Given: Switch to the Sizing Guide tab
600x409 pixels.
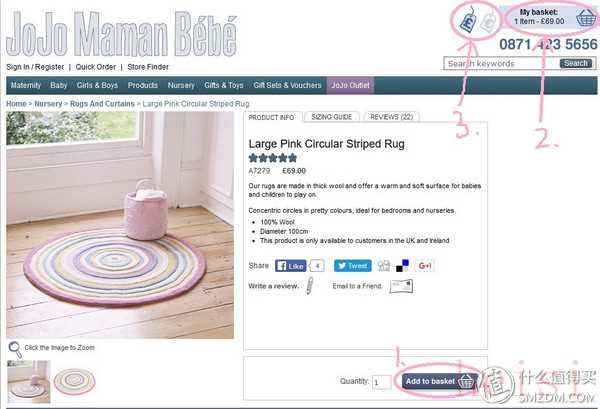Looking at the screenshot, I should [332, 117].
